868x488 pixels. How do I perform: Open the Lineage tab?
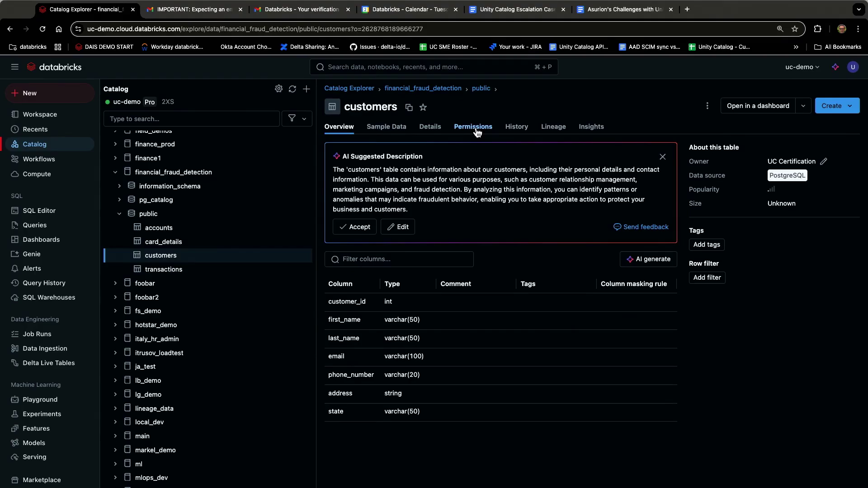pos(553,127)
